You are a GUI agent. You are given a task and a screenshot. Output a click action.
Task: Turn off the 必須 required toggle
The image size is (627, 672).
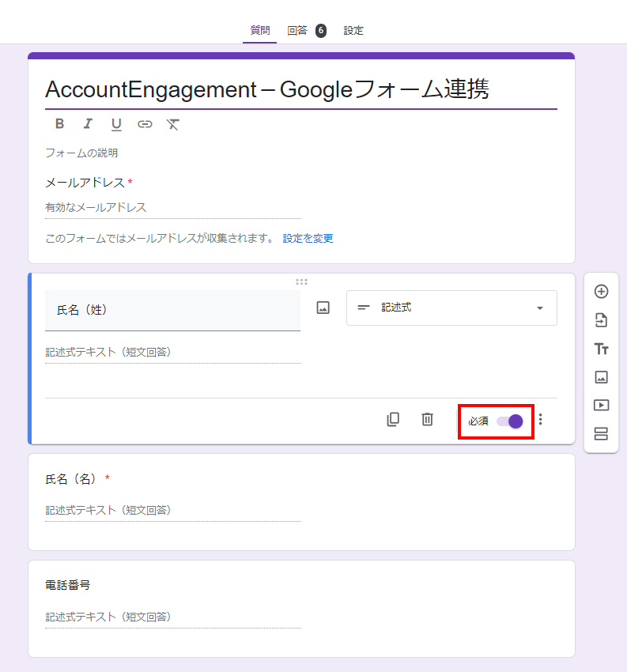tap(509, 421)
